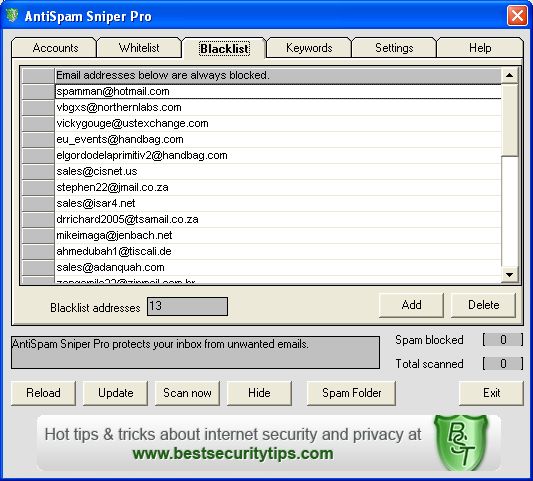Select drrichard2005@tsamail.co.za entry

[x=278, y=219]
